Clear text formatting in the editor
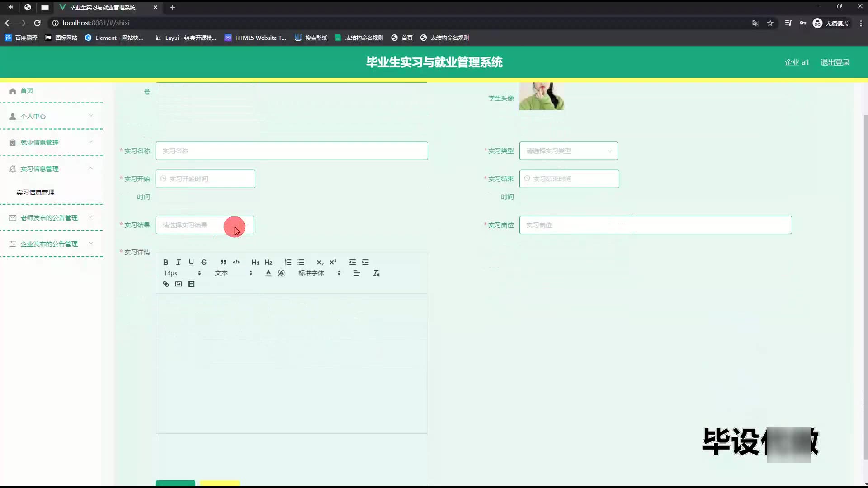The width and height of the screenshot is (868, 488). (x=376, y=273)
